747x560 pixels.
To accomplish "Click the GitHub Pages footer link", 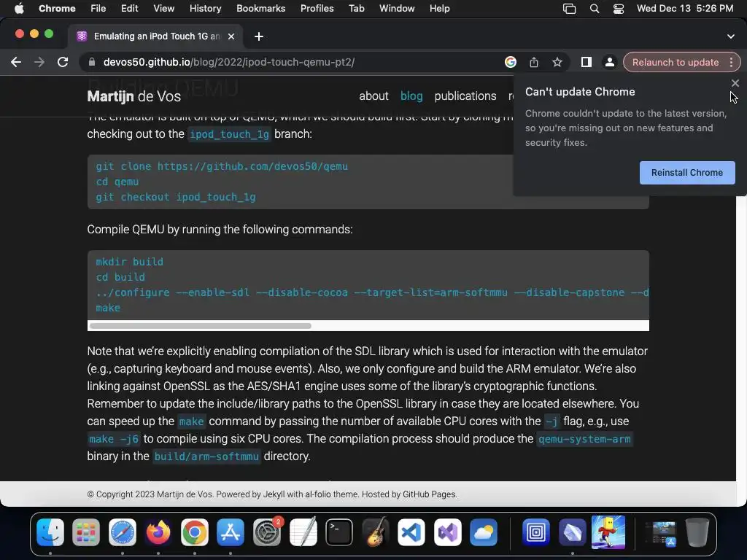I will (x=430, y=494).
